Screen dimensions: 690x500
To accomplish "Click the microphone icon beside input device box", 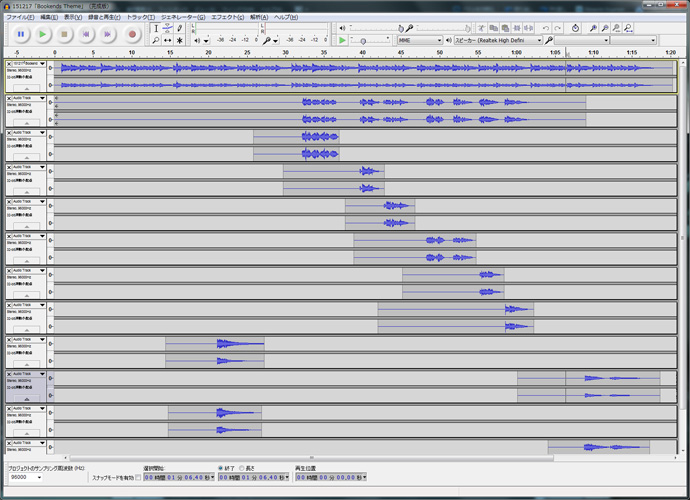I will (x=548, y=40).
